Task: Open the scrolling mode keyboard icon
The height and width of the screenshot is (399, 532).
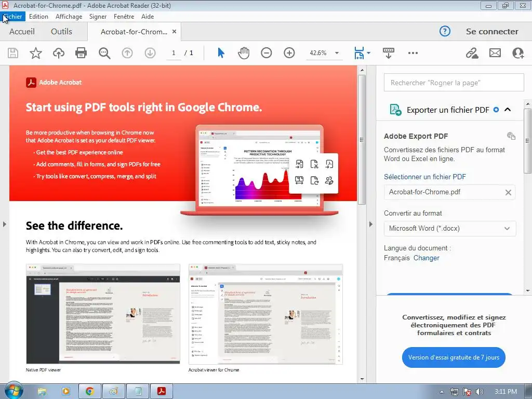Action: point(389,53)
